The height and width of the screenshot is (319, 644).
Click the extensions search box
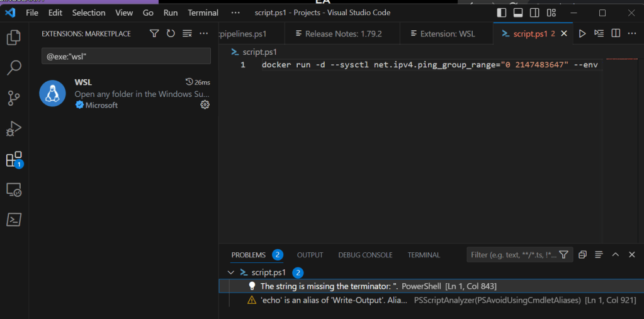coord(126,56)
